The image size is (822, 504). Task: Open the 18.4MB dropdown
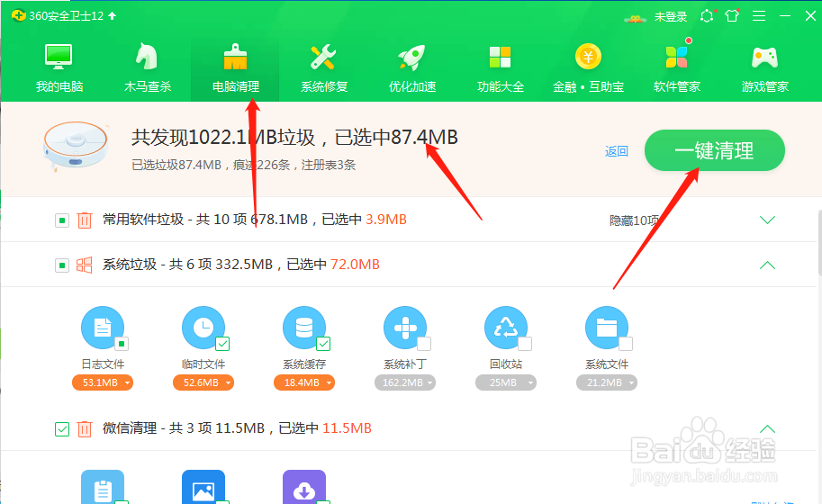point(304,383)
